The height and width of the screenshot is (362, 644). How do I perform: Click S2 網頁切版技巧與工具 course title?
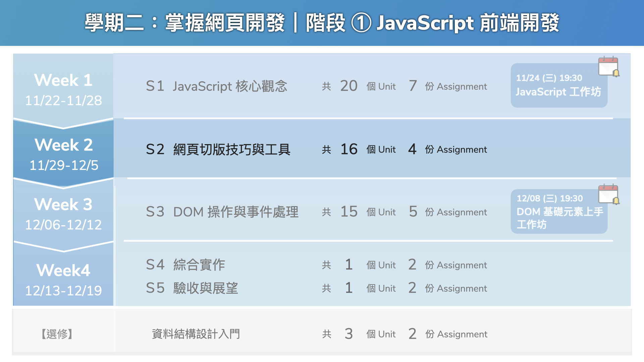click(218, 149)
